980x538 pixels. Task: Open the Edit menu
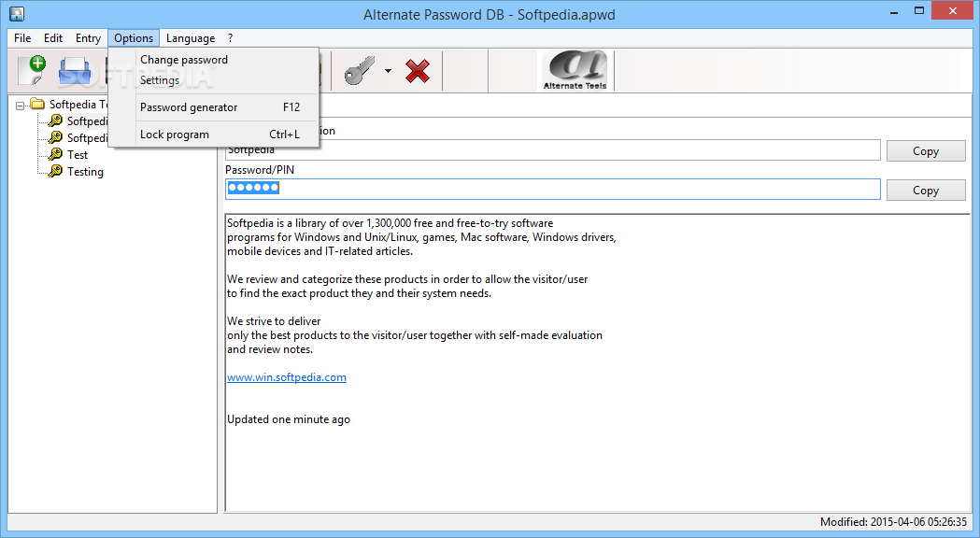click(x=53, y=38)
